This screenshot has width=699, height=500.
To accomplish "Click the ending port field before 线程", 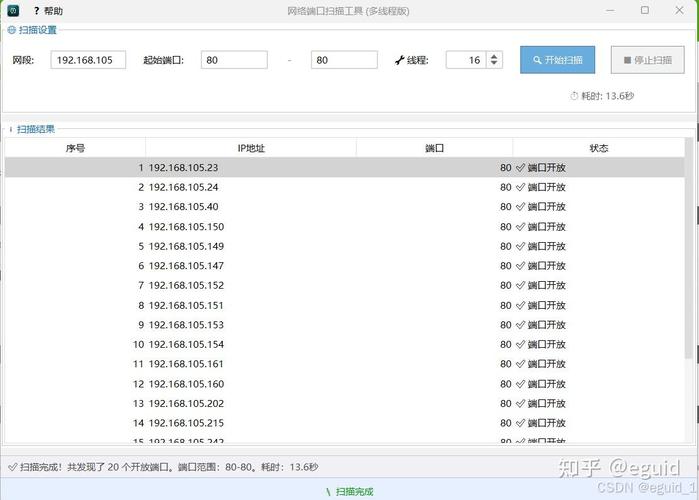I will point(344,60).
